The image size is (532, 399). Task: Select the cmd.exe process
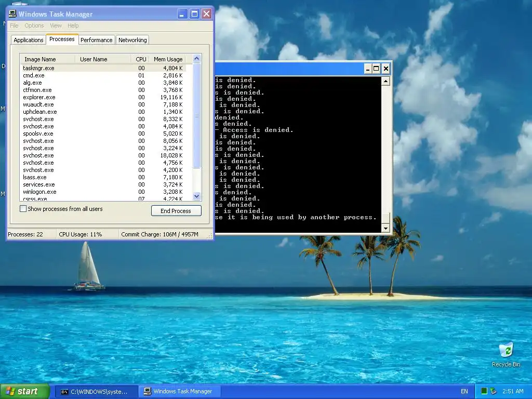click(x=102, y=75)
